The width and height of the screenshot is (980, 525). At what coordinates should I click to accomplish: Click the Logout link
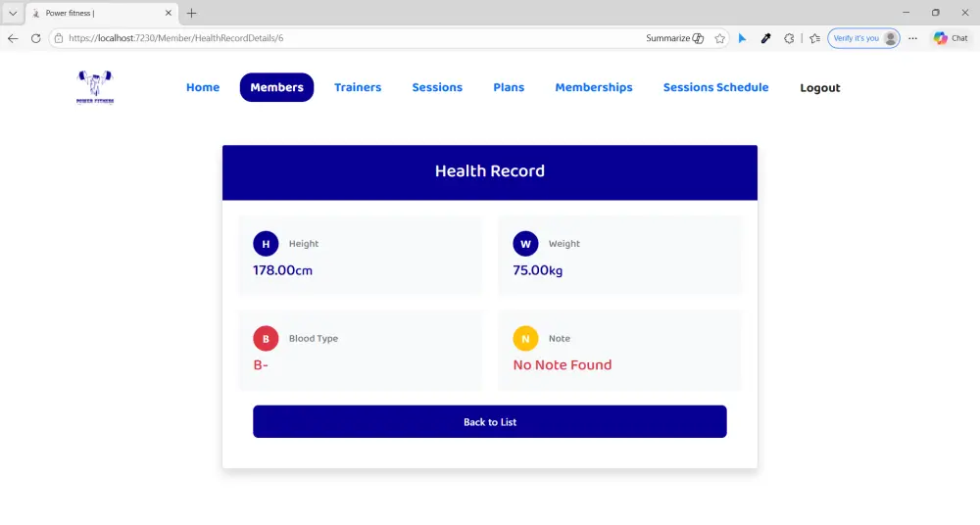pyautogui.click(x=820, y=88)
